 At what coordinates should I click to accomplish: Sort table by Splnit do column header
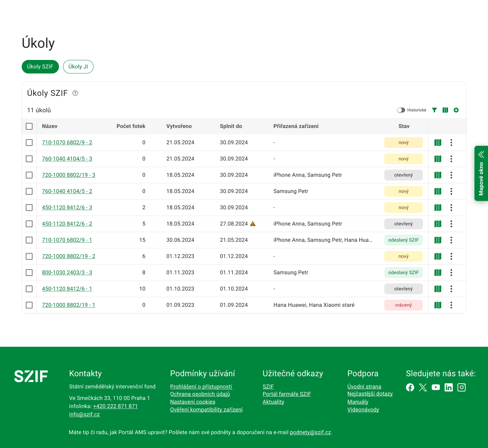tap(231, 126)
